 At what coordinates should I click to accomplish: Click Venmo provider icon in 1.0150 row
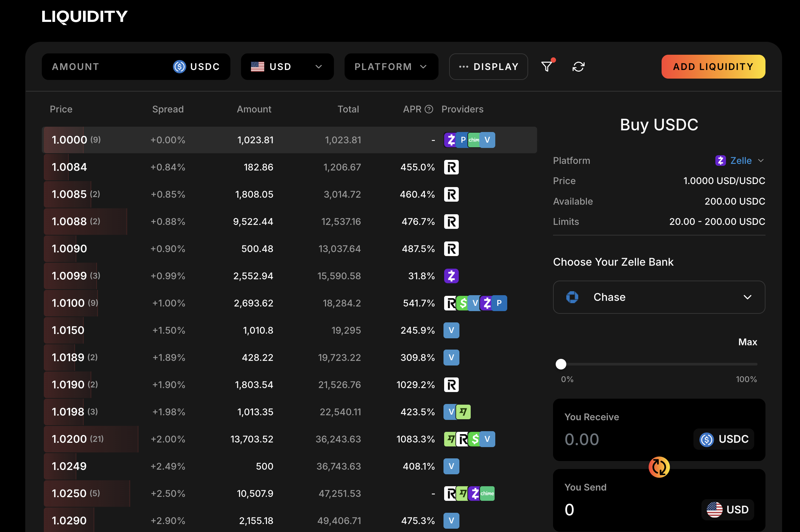pyautogui.click(x=451, y=330)
